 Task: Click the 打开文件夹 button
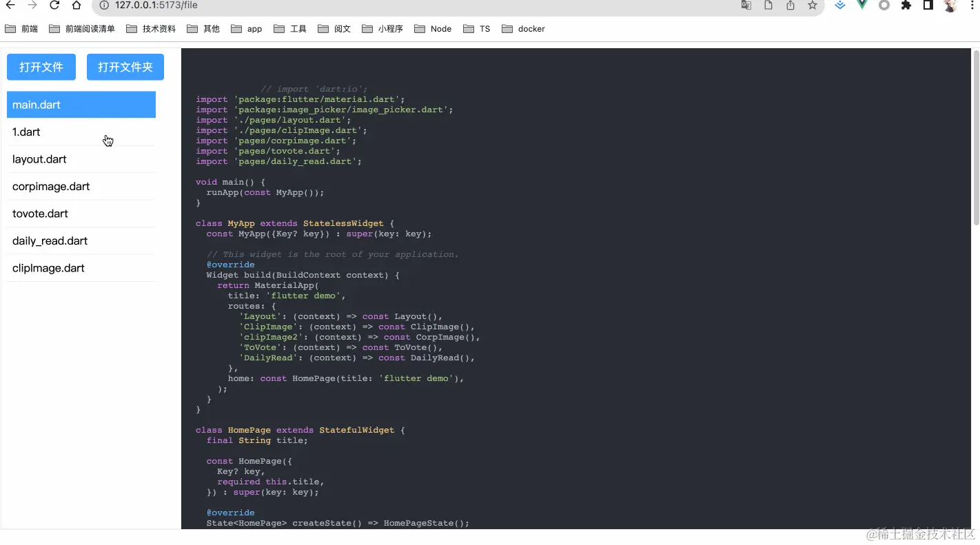[x=125, y=67]
